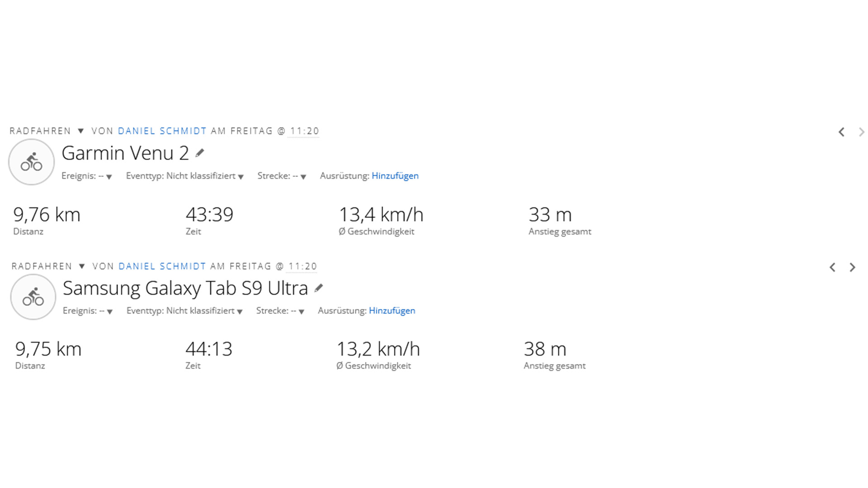Open the Daniel Schmidt profile link in the Samsung Galaxy Tab header
868x488 pixels.
point(162,266)
